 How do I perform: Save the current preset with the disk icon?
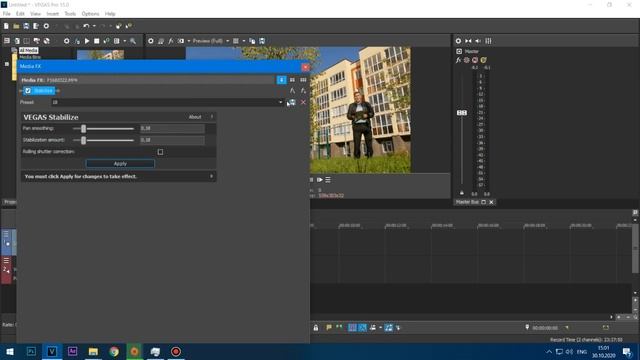[x=292, y=102]
